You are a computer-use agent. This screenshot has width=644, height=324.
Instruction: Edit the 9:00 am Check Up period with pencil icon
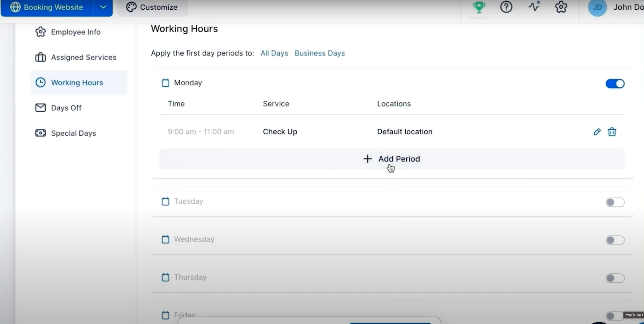click(597, 132)
